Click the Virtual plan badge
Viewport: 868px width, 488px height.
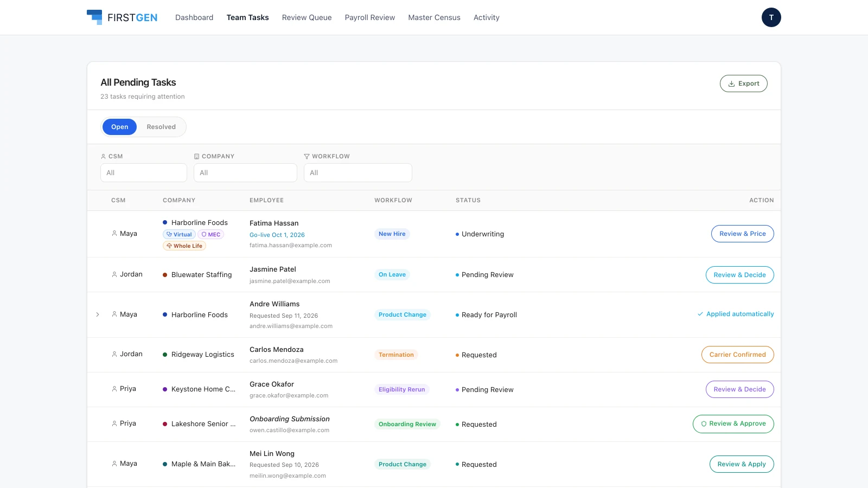click(179, 234)
